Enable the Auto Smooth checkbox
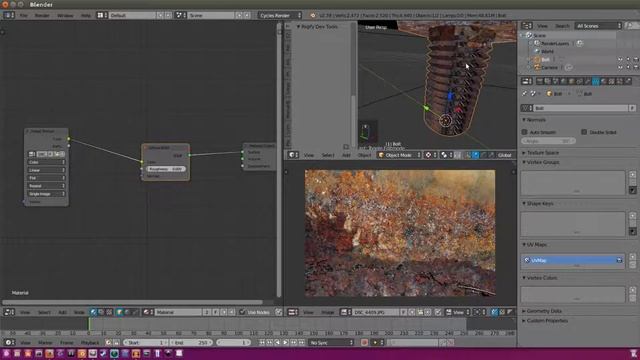 tap(524, 132)
